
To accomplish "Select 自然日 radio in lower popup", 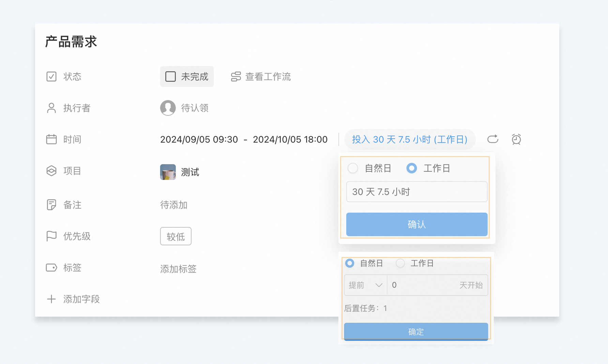I will coord(350,263).
